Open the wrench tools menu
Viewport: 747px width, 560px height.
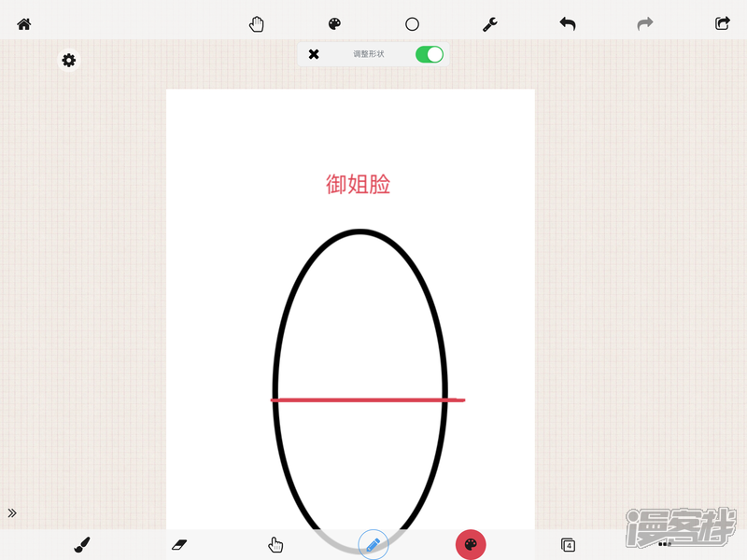489,24
